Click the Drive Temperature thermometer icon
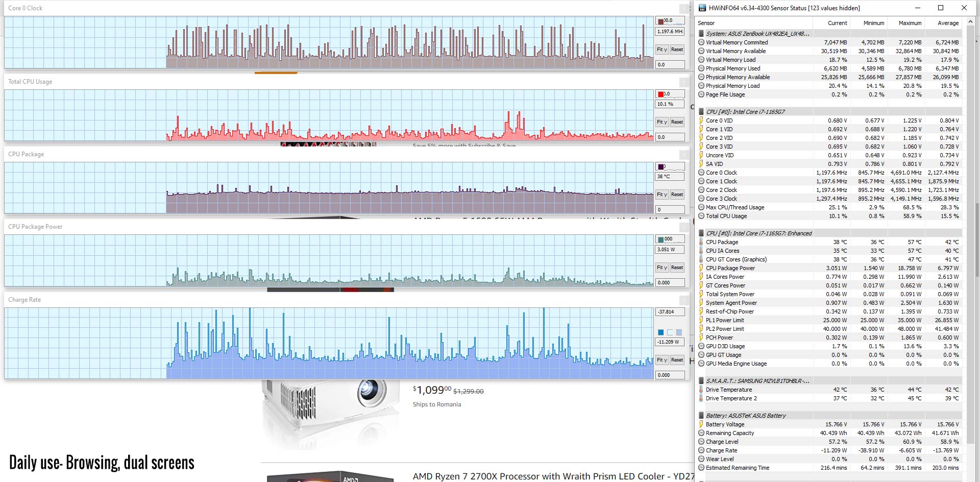Screen dimensions: 980x482 tap(701, 390)
